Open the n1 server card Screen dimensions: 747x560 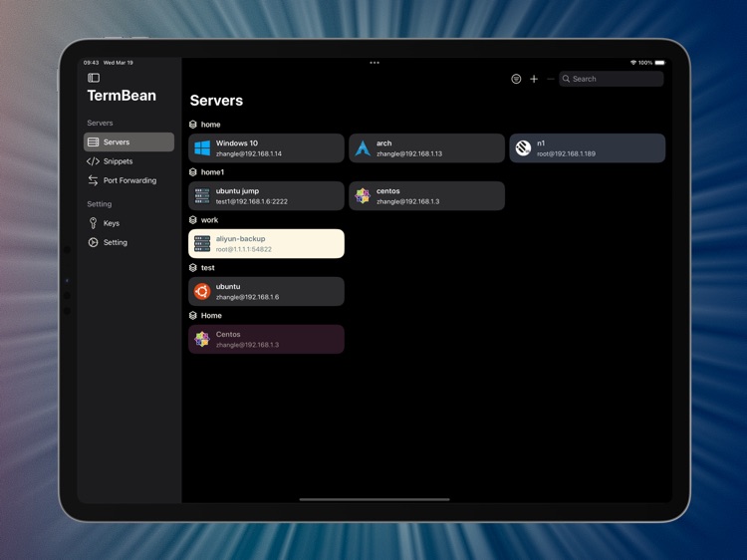[588, 148]
